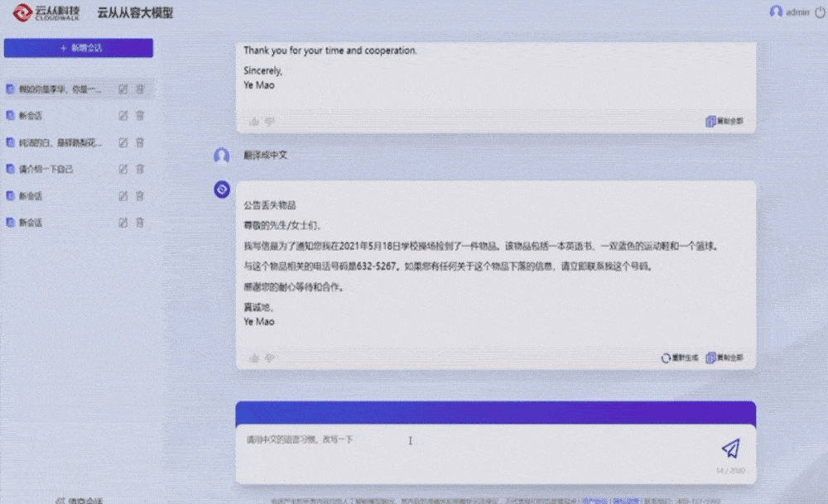The height and width of the screenshot is (504, 828).
Task: Click the regenerate response icon on Chinese reply
Action: (x=666, y=358)
